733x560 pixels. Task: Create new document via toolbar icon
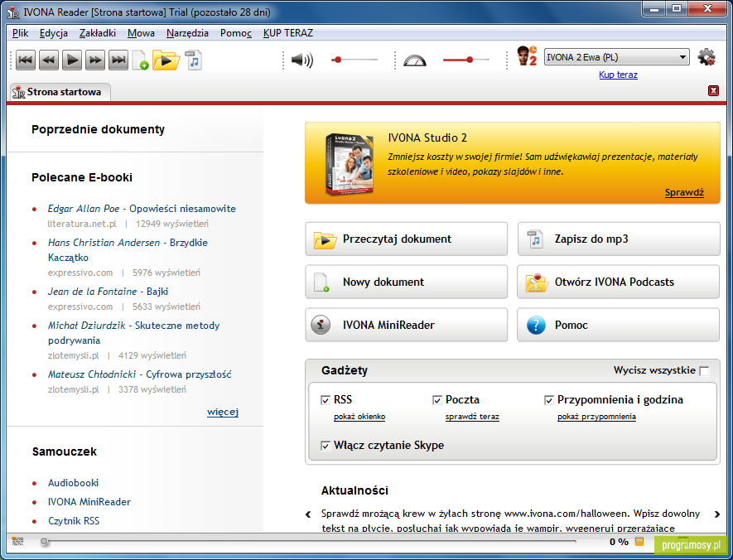[x=140, y=60]
